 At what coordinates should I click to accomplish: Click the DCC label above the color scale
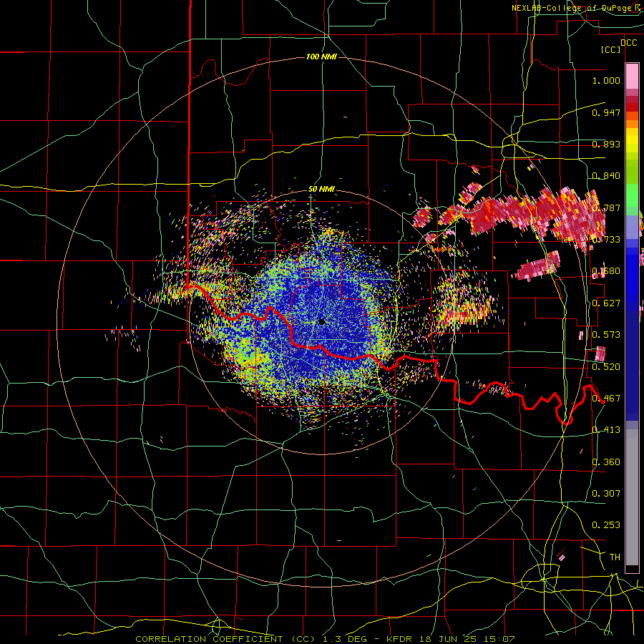628,43
